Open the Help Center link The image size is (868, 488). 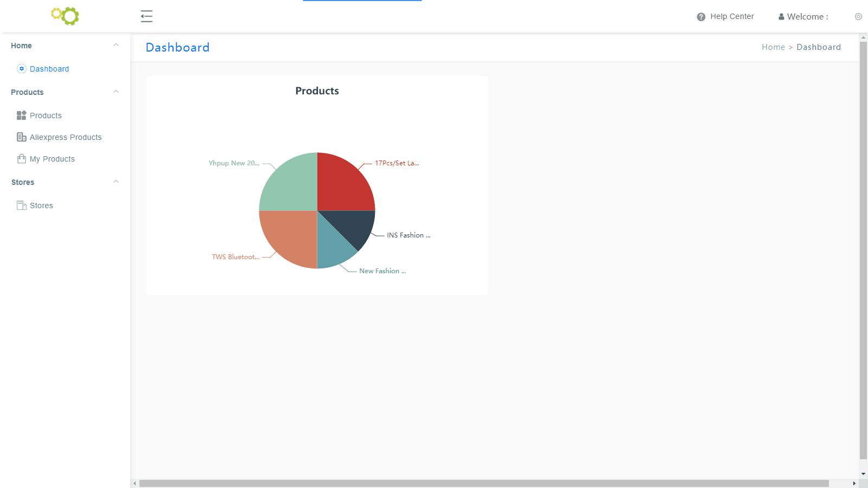pyautogui.click(x=732, y=17)
